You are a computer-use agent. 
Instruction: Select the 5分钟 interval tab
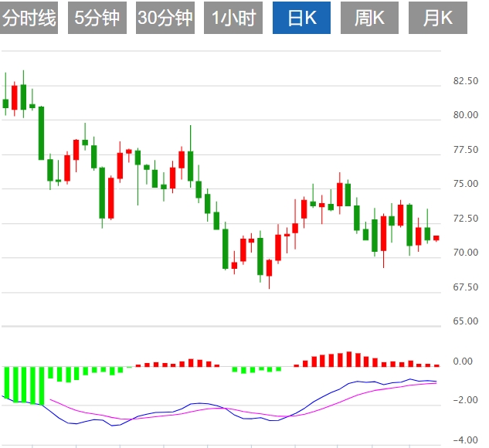click(97, 18)
